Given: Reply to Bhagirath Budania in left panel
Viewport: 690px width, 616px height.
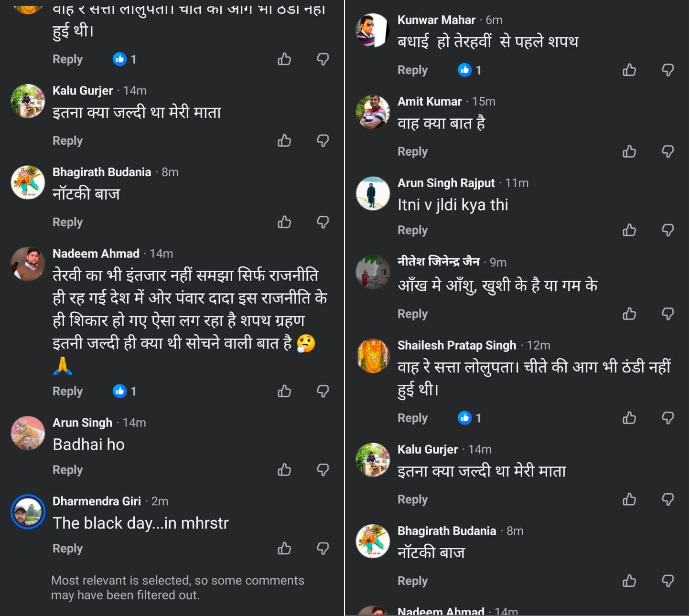Looking at the screenshot, I should pos(67,222).
